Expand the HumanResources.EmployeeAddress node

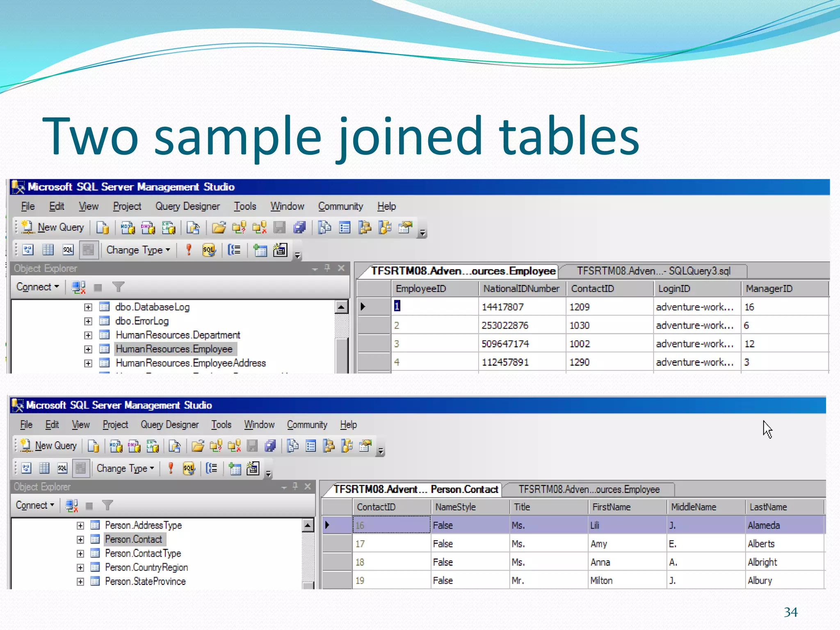coord(88,363)
